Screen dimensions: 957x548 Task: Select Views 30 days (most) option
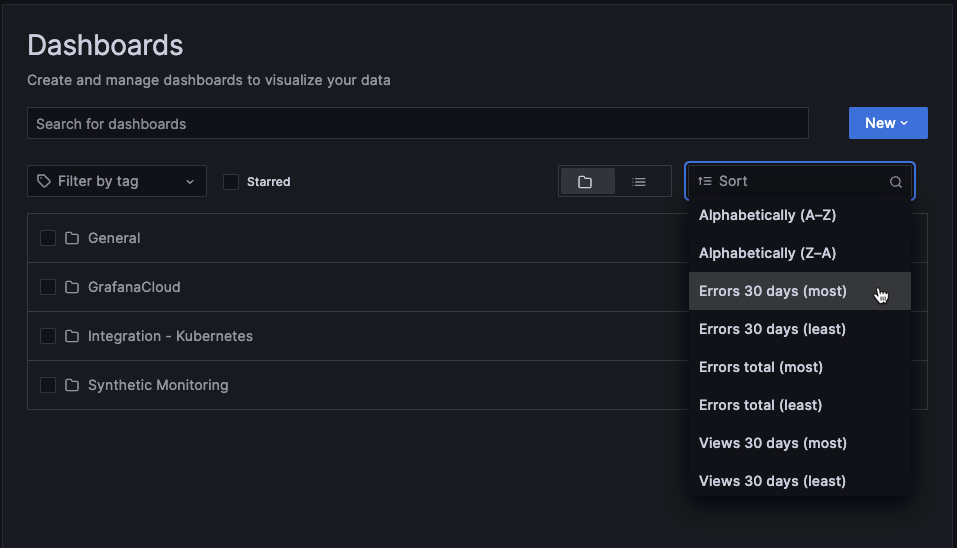point(773,443)
